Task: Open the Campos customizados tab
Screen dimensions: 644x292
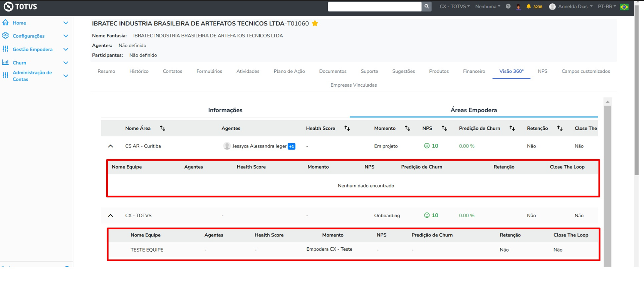Action: point(586,71)
